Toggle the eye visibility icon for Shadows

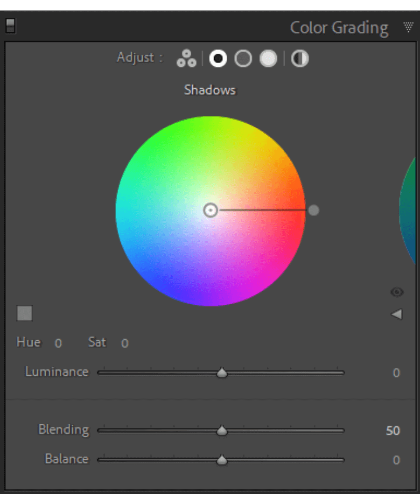coord(397,292)
